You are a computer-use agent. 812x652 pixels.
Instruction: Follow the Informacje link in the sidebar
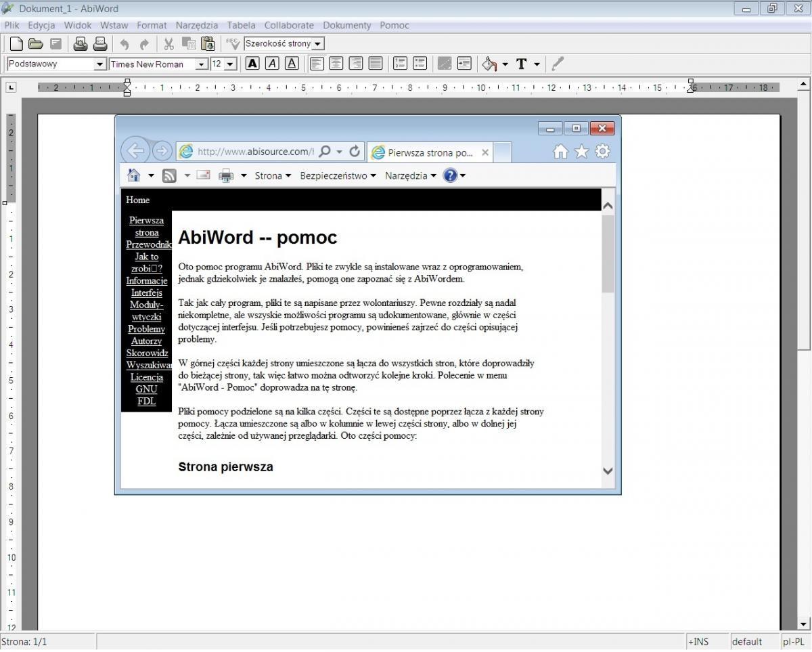[x=146, y=280]
